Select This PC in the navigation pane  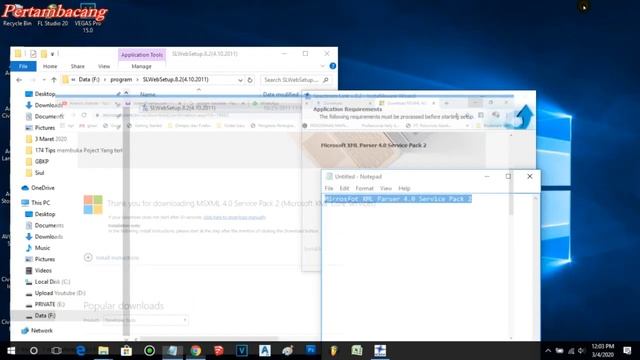point(36,202)
